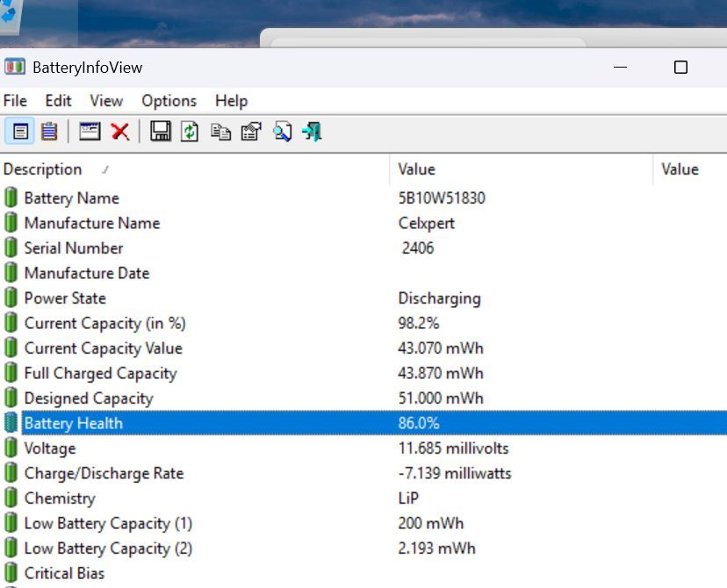Click the red X delete icon
Screen dimensions: 727x588
[120, 132]
